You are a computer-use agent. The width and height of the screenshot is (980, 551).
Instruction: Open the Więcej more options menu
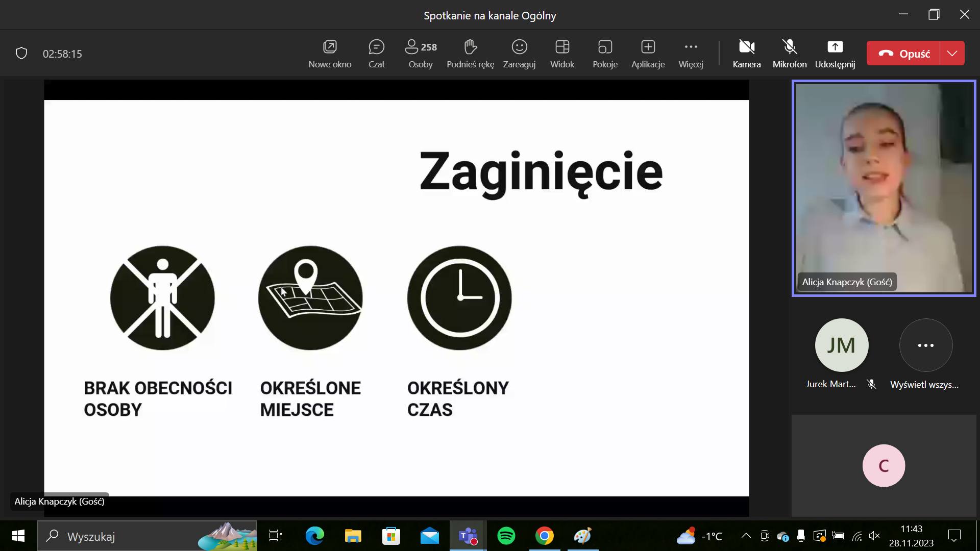point(691,54)
